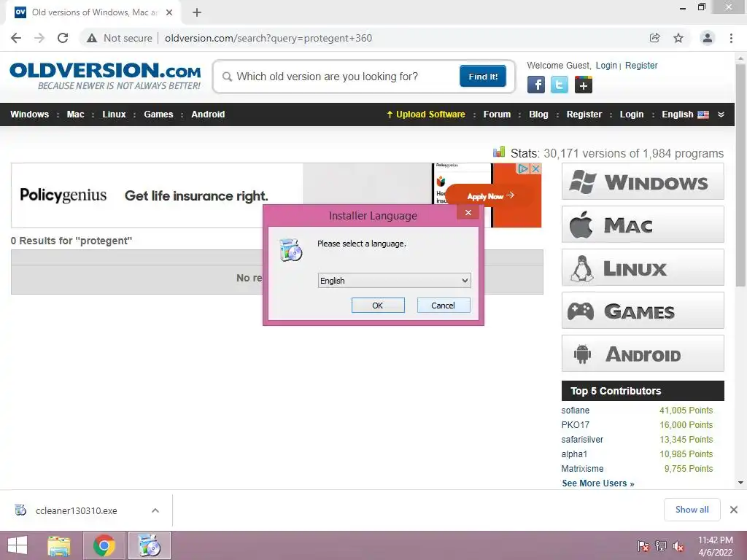Click the large Linux category button
This screenshot has width=747, height=560.
[x=643, y=267]
